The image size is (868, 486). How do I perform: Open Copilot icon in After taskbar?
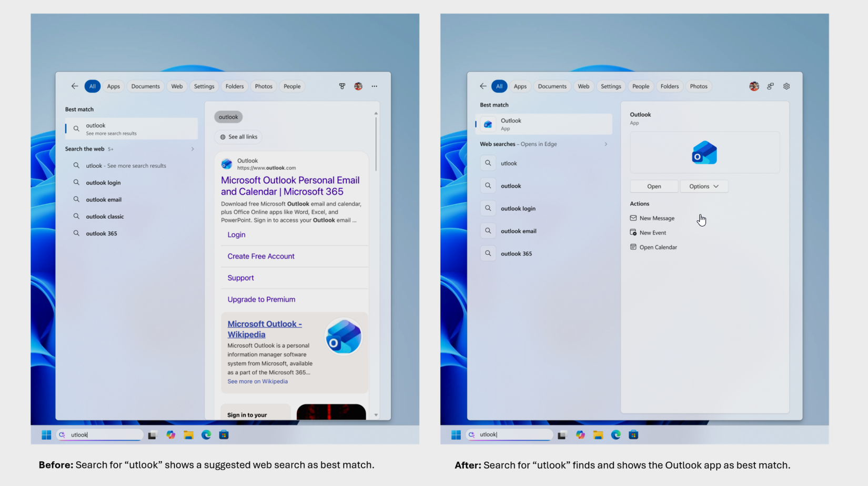(580, 435)
